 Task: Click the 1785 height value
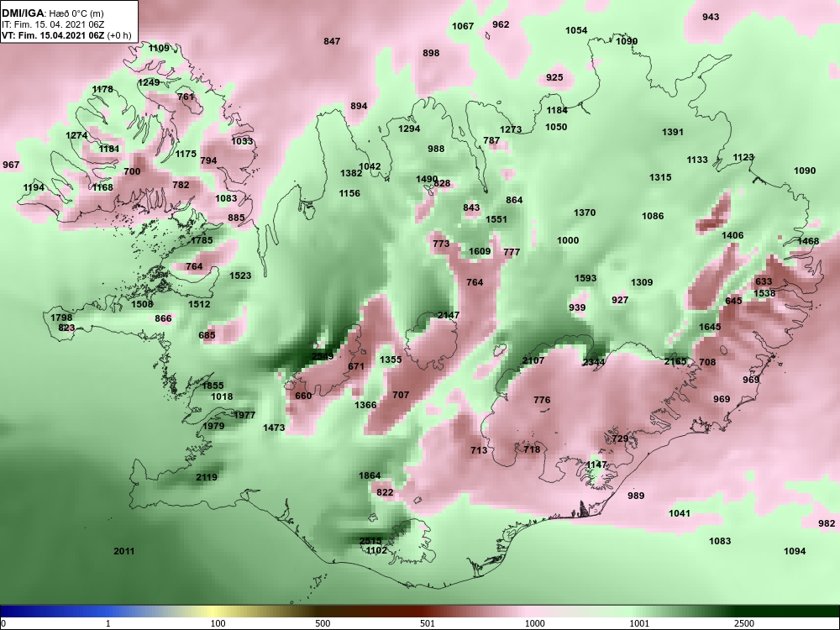coord(202,240)
